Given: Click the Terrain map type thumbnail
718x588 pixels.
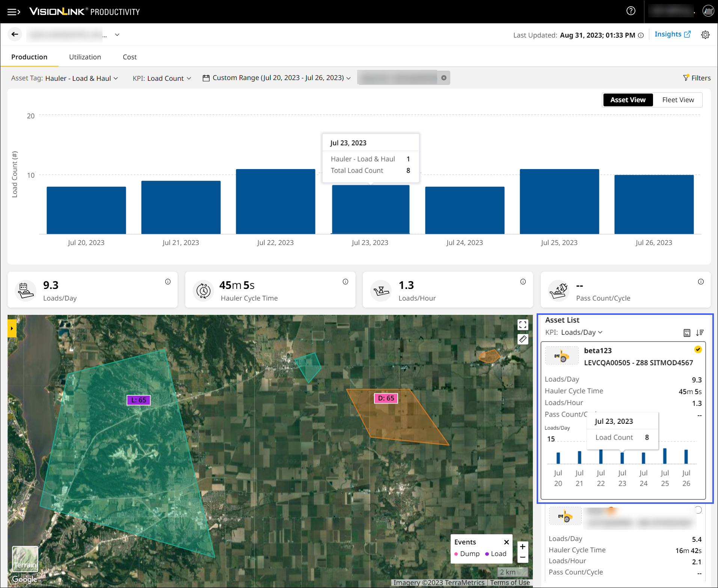Looking at the screenshot, I should point(25,559).
